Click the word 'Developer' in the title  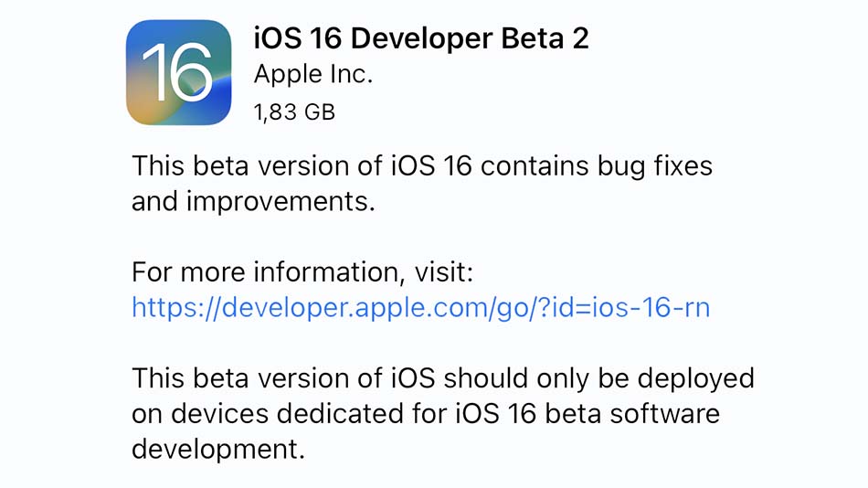click(421, 40)
